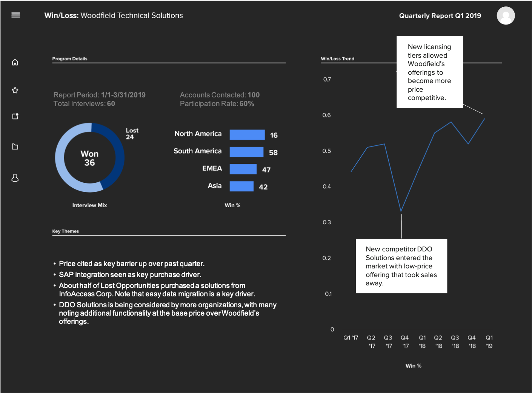Click the Interview Mix chart caption

click(x=90, y=205)
